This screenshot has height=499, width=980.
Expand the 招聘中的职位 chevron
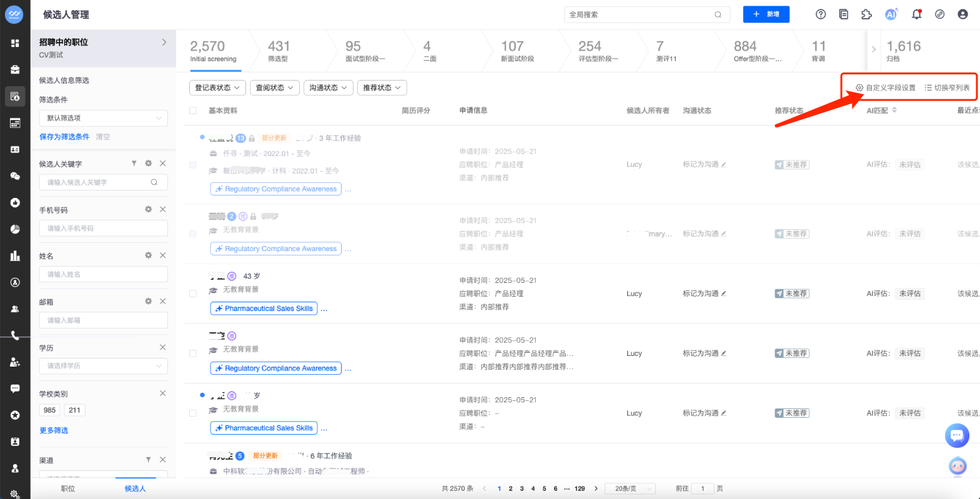point(164,42)
